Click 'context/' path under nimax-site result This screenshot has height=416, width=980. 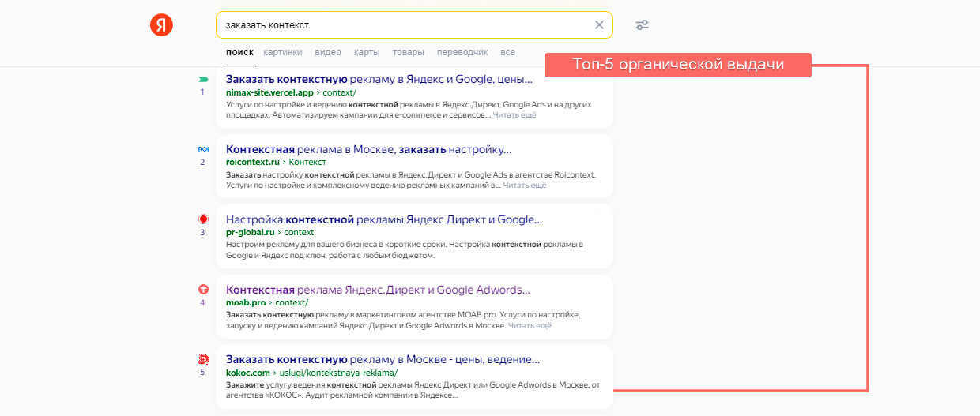pos(338,92)
